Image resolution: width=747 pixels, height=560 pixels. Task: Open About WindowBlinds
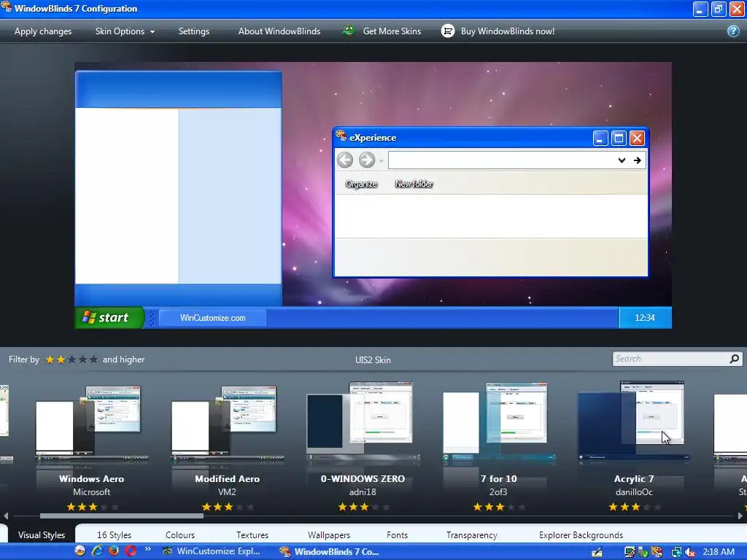click(x=279, y=31)
